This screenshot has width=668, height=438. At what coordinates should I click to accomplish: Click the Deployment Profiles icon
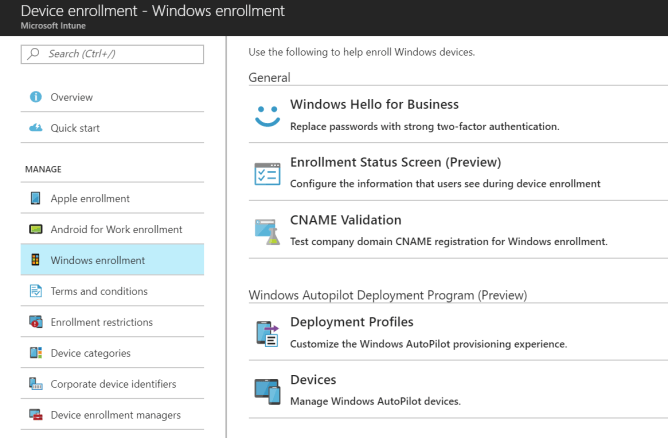(267, 333)
